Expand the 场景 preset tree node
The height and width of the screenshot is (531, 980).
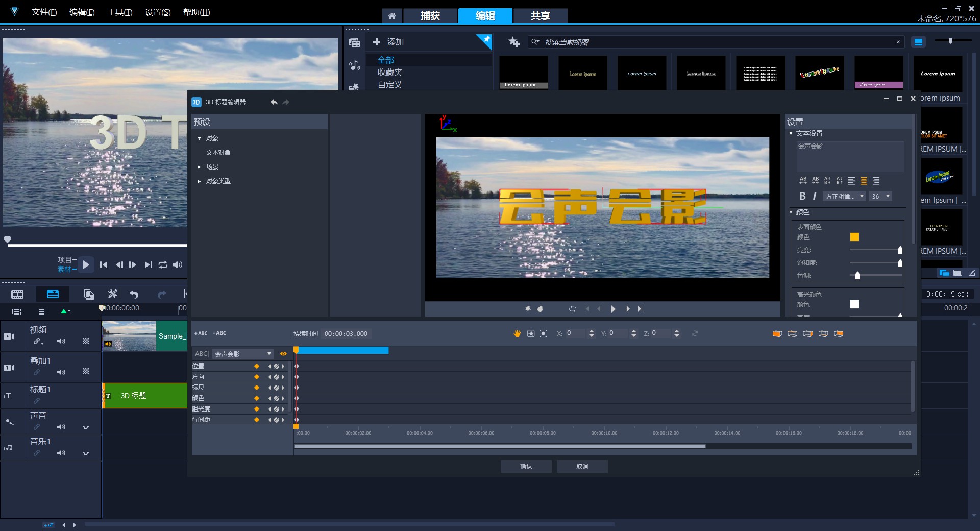[x=200, y=167]
